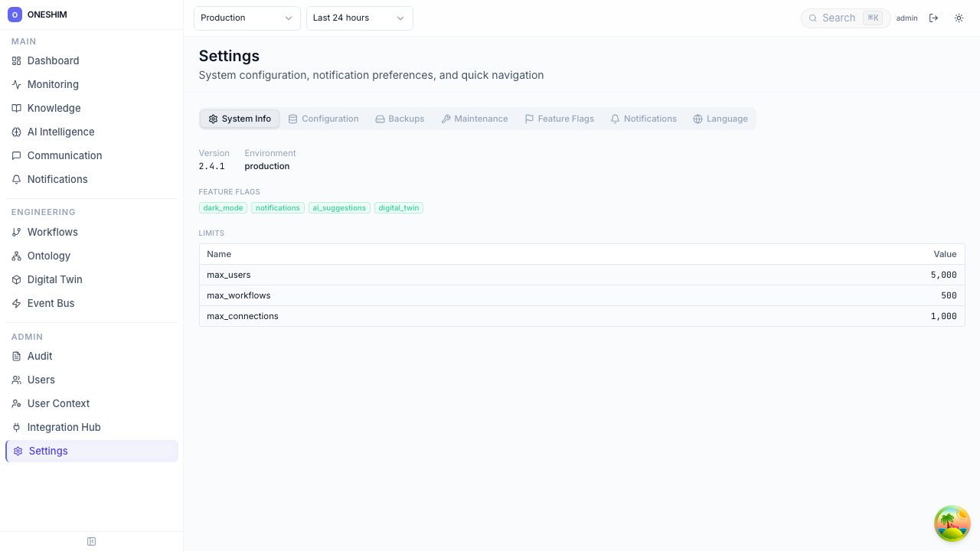This screenshot has height=551, width=980.
Task: Select the Feature Flags tab
Action: (559, 119)
